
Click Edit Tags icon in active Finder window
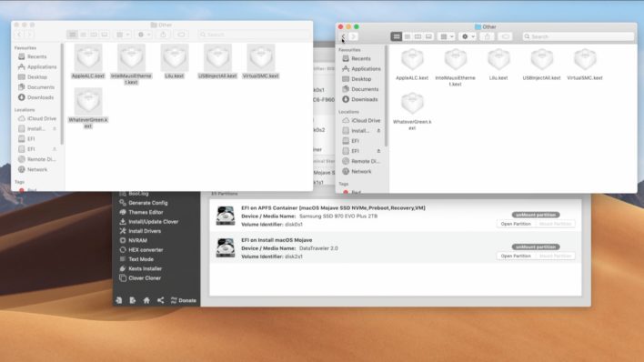[x=505, y=37]
